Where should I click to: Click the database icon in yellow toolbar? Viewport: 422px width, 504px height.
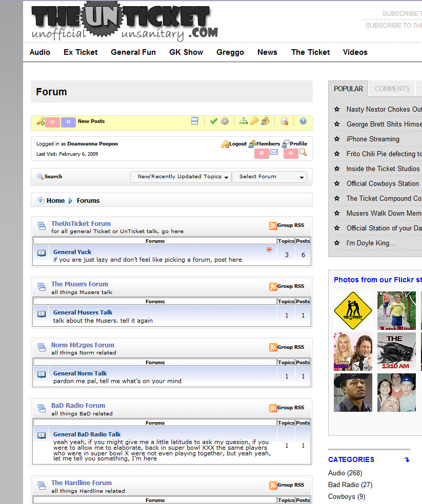click(x=285, y=121)
